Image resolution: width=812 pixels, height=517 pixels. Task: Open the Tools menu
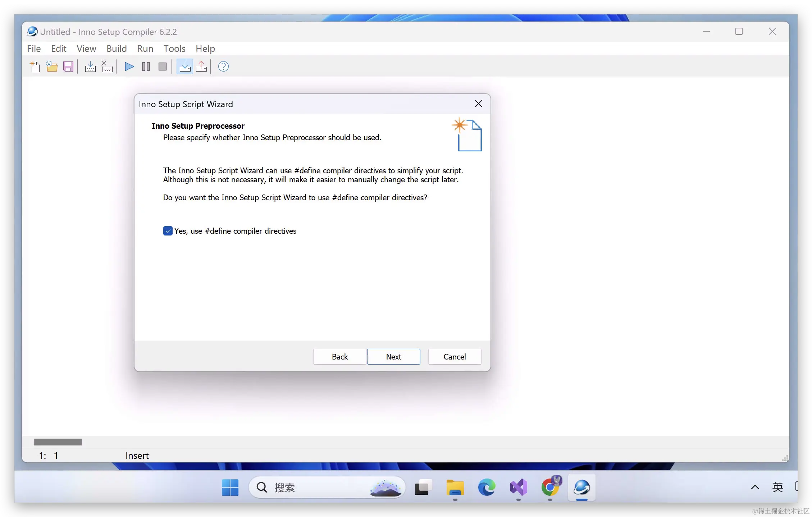(174, 49)
